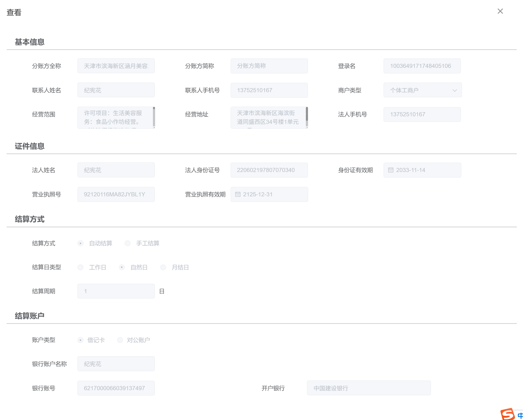Viewport: 523px width, 420px height.
Task: Choose 自然日 settlement day type
Action: 122,267
